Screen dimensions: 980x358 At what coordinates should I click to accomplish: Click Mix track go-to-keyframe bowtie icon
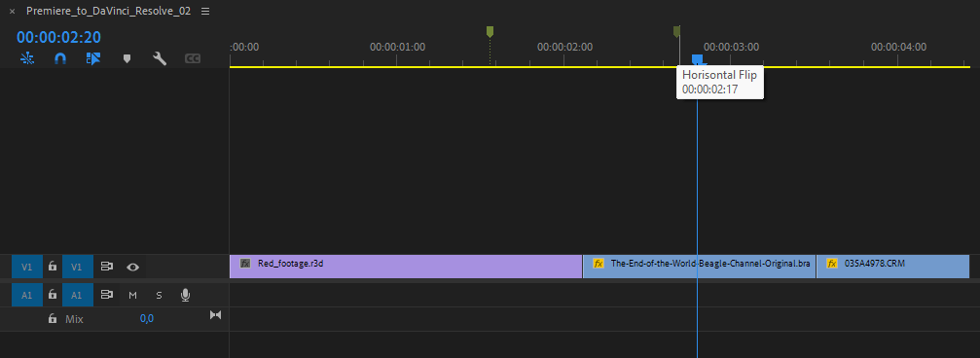pos(216,315)
